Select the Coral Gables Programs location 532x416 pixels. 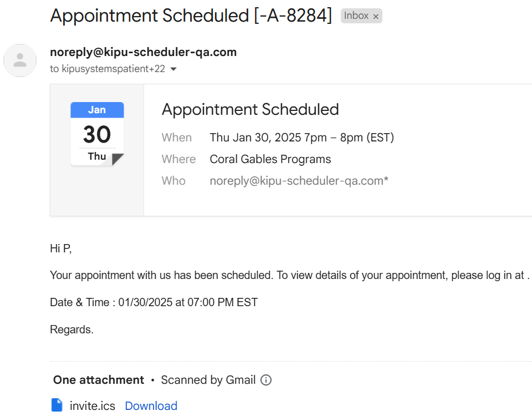(x=270, y=159)
